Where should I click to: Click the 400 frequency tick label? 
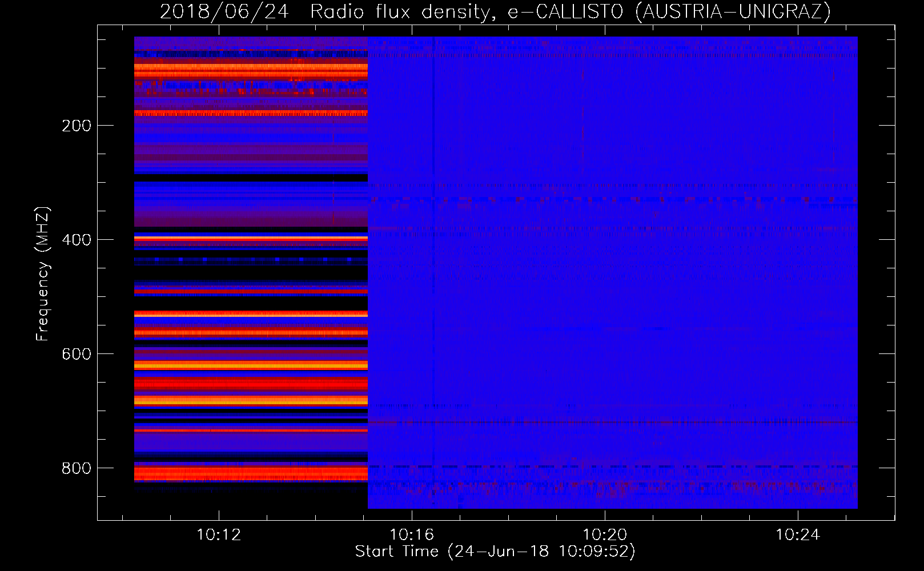coord(77,240)
